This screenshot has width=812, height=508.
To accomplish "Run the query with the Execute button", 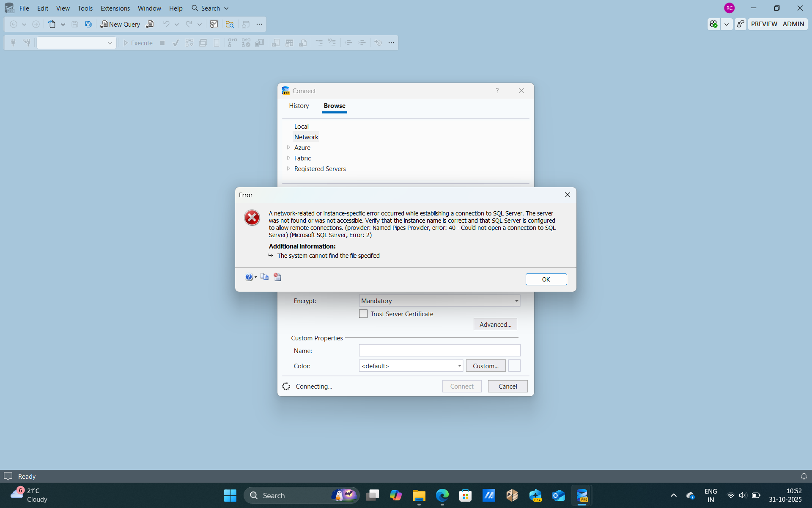I will pyautogui.click(x=138, y=43).
